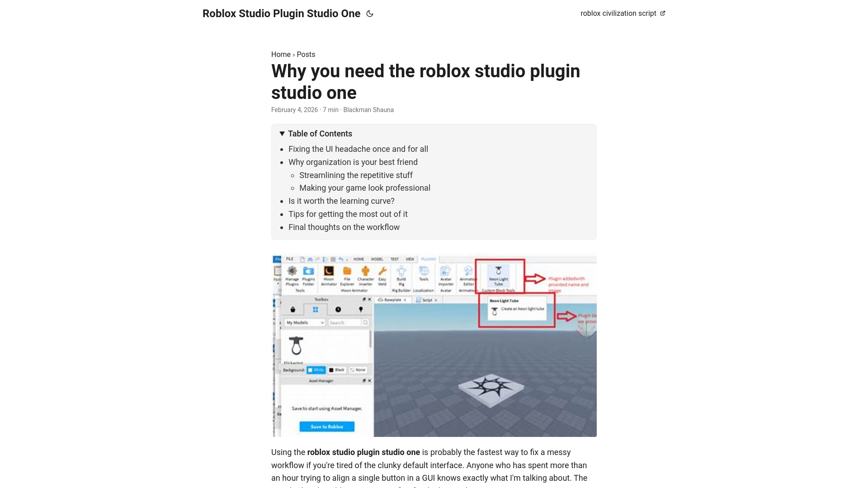This screenshot has width=868, height=488.
Task: Jump to Is it worth the learning curve
Action: pos(341,201)
